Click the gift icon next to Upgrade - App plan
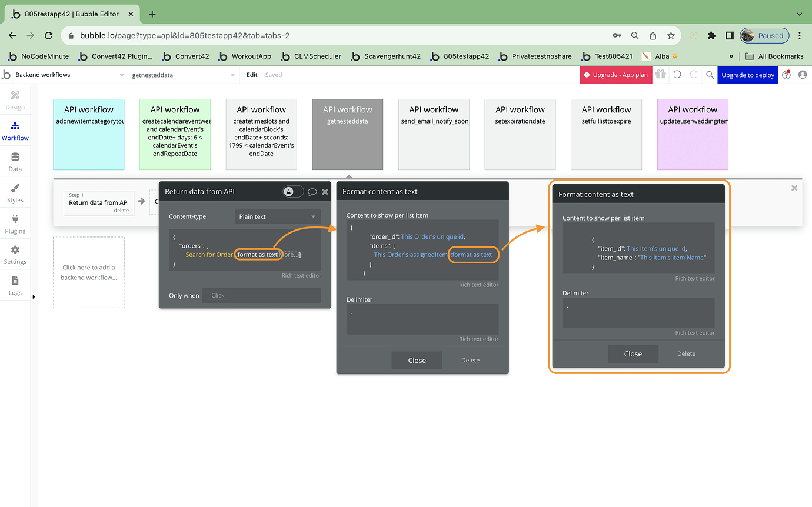Viewport: 812px width, 507px height. 661,75
